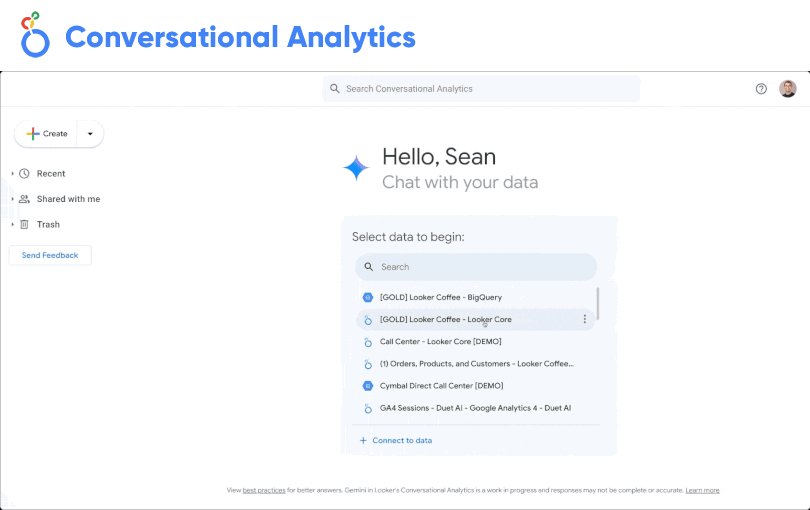810x510 pixels.
Task: Click the Looker logo icon
Action: 35,36
